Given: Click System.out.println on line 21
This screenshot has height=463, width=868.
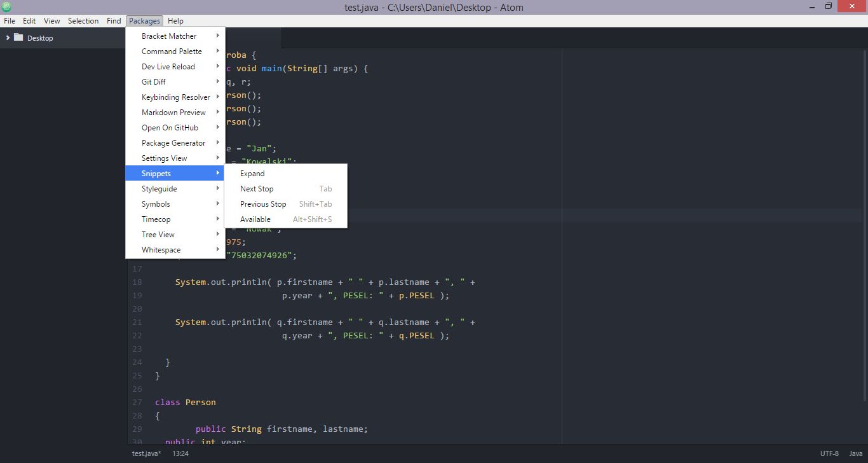Looking at the screenshot, I should (221, 322).
